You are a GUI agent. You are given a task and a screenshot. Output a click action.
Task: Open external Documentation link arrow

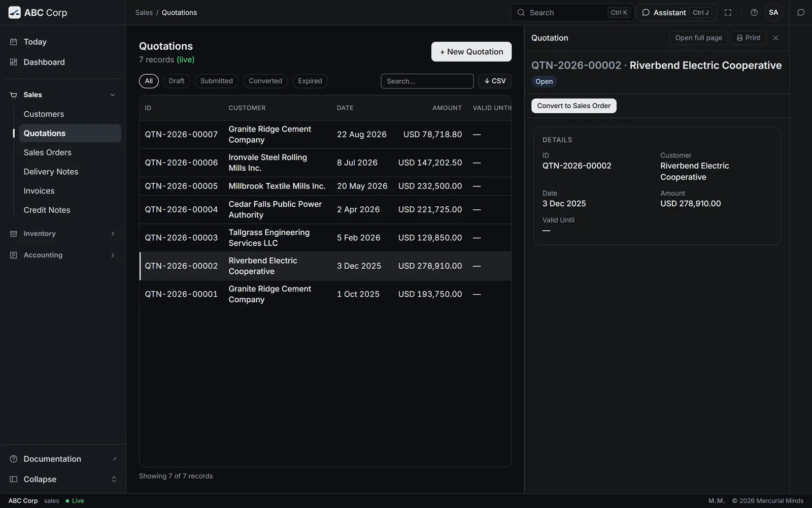(114, 459)
